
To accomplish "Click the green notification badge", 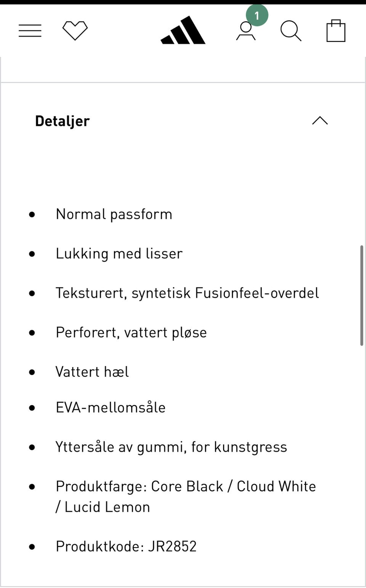I will click(x=257, y=16).
